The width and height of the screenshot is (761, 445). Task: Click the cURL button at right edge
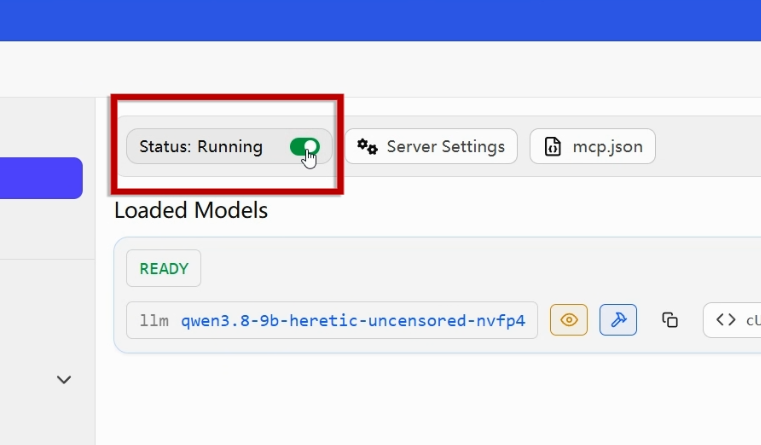[732, 320]
